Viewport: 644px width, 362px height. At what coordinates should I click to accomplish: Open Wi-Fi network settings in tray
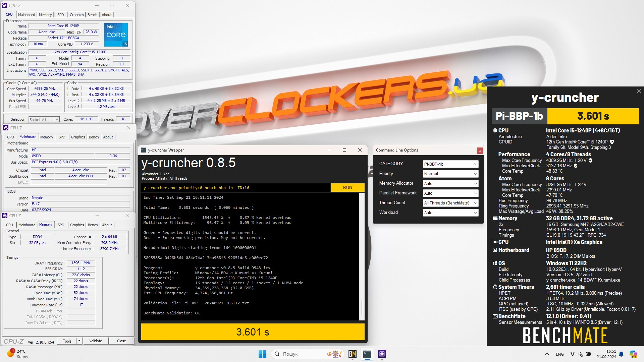click(x=573, y=354)
